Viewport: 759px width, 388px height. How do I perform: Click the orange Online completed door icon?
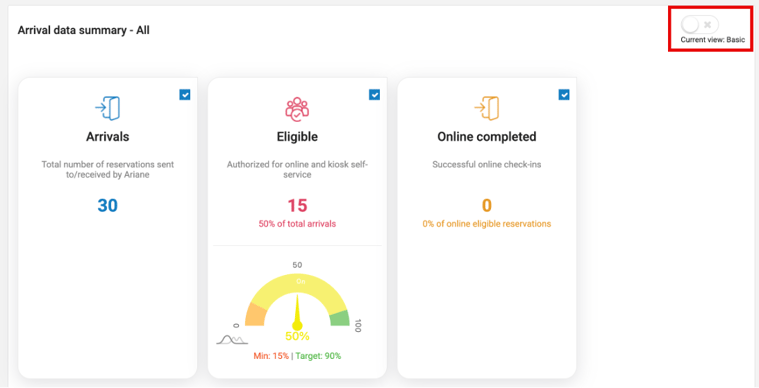tap(486, 108)
